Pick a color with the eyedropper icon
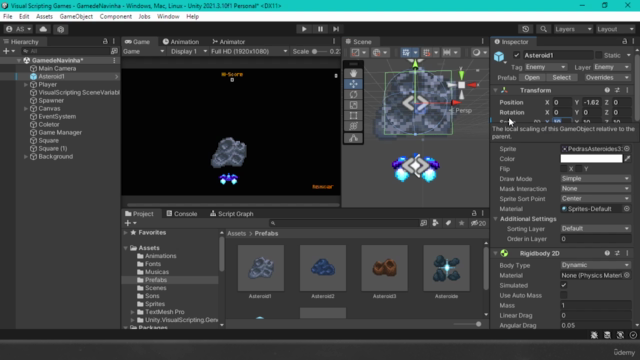Screen dimensions: 640x360 coord(628,159)
